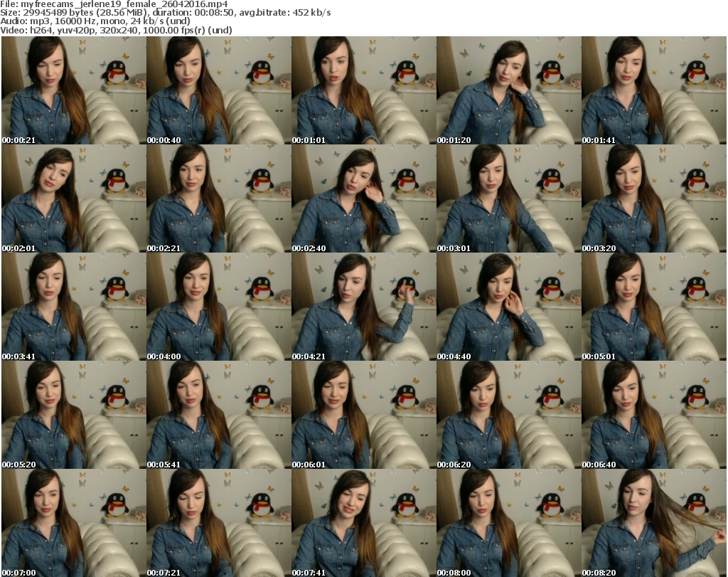Pick the thumbnail frame at 00:06:01

(364, 415)
